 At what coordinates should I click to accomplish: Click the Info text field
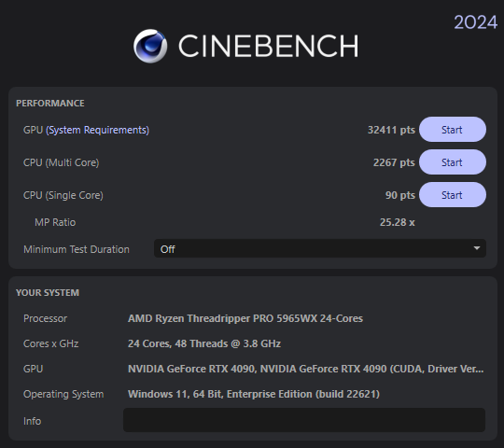coord(304,420)
